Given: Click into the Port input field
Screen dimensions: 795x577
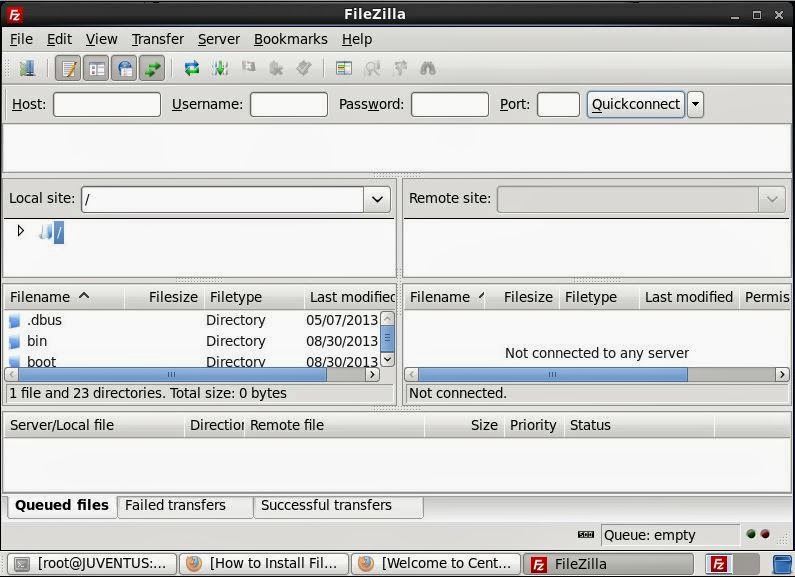Looking at the screenshot, I should point(558,104).
